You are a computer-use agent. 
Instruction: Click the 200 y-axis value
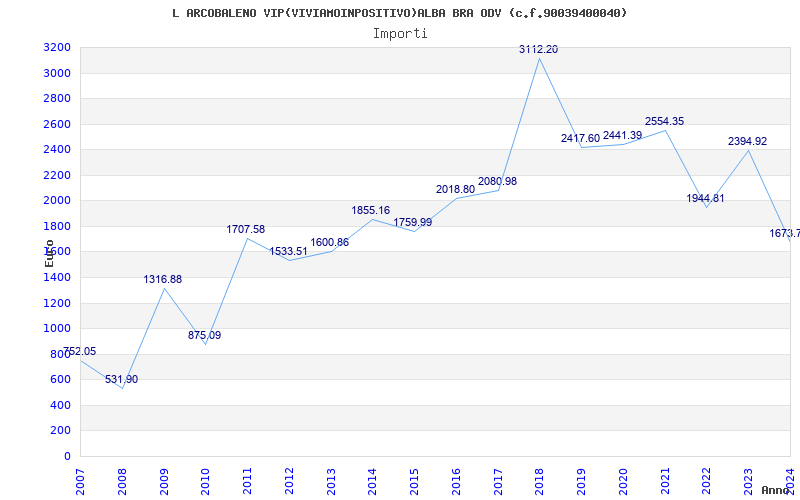(60, 431)
